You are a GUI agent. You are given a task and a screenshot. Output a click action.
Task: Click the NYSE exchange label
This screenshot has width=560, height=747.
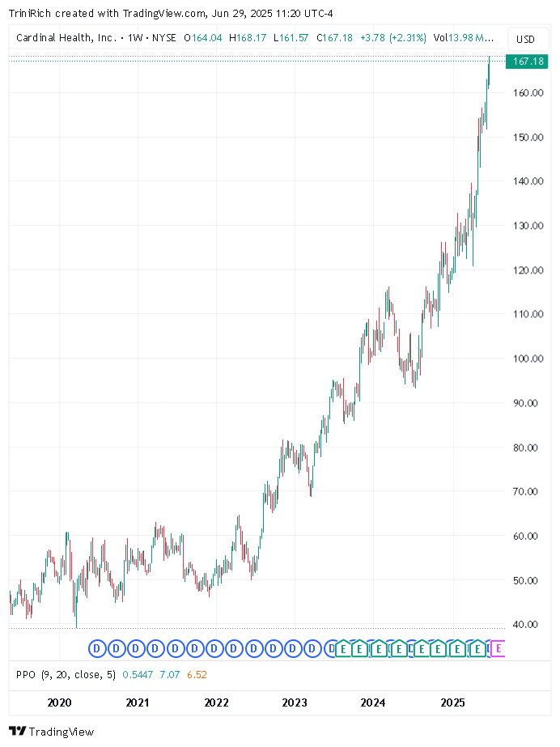pyautogui.click(x=163, y=38)
